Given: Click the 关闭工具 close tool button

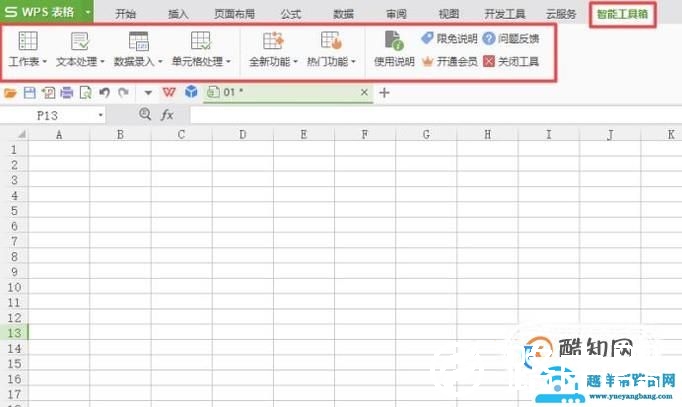Looking at the screenshot, I should (511, 61).
